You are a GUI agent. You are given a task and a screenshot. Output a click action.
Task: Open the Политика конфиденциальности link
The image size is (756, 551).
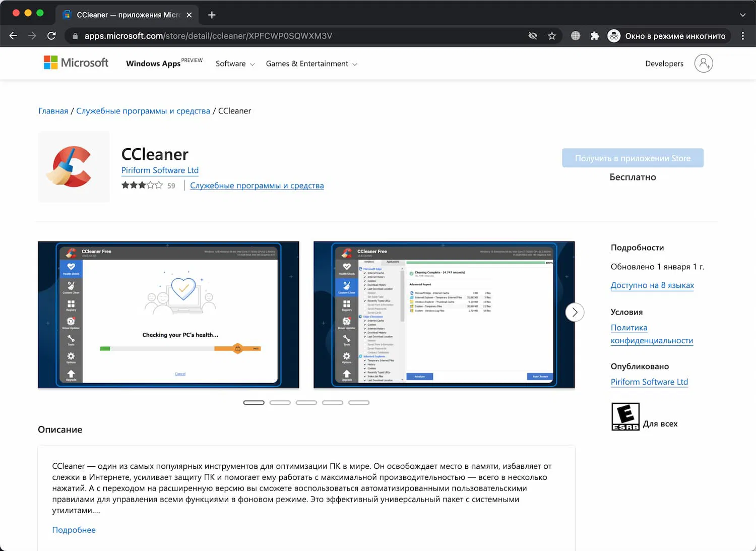pos(652,334)
